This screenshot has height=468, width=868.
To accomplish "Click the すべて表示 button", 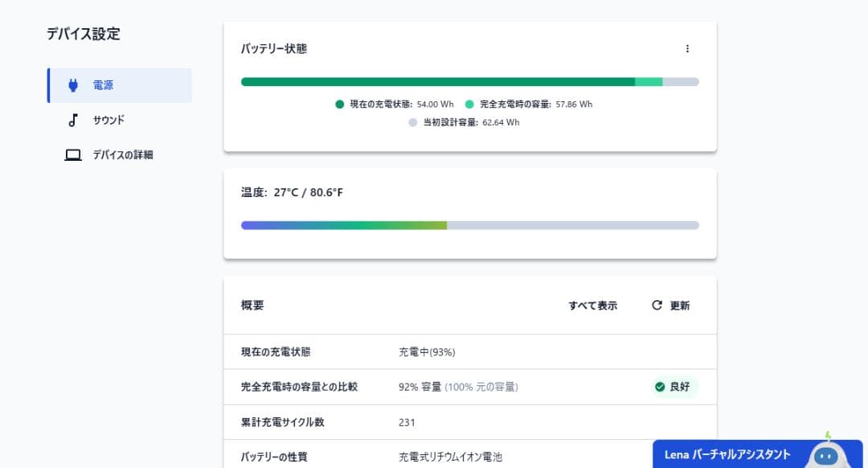I will pos(592,306).
